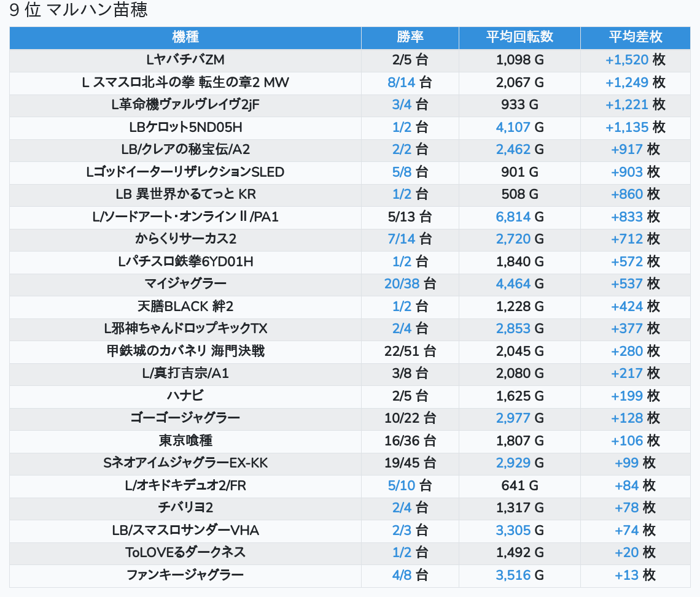Select LB/クレアの秘宝伝/A2 machine name

[185, 150]
